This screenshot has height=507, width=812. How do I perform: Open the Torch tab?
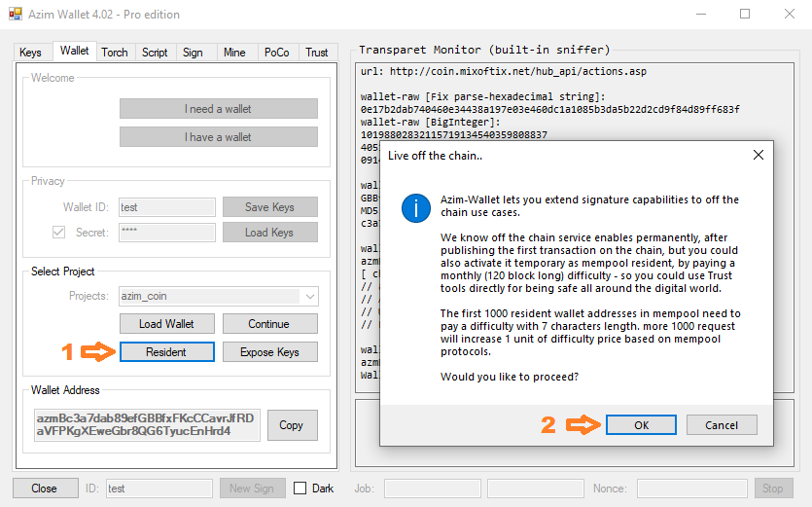point(115,53)
